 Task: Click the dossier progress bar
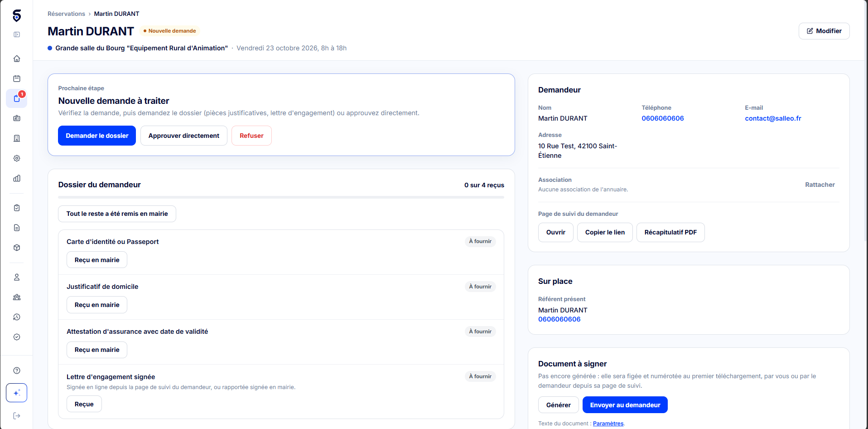tap(281, 197)
